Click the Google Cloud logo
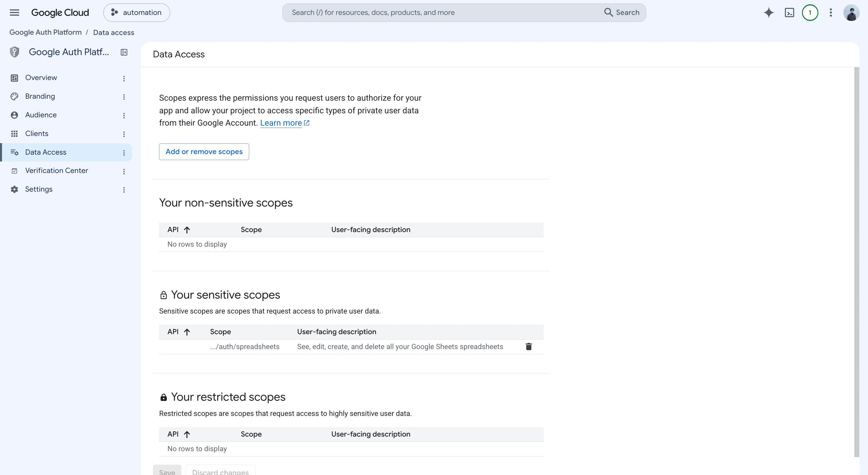This screenshot has height=475, width=868. [x=60, y=13]
